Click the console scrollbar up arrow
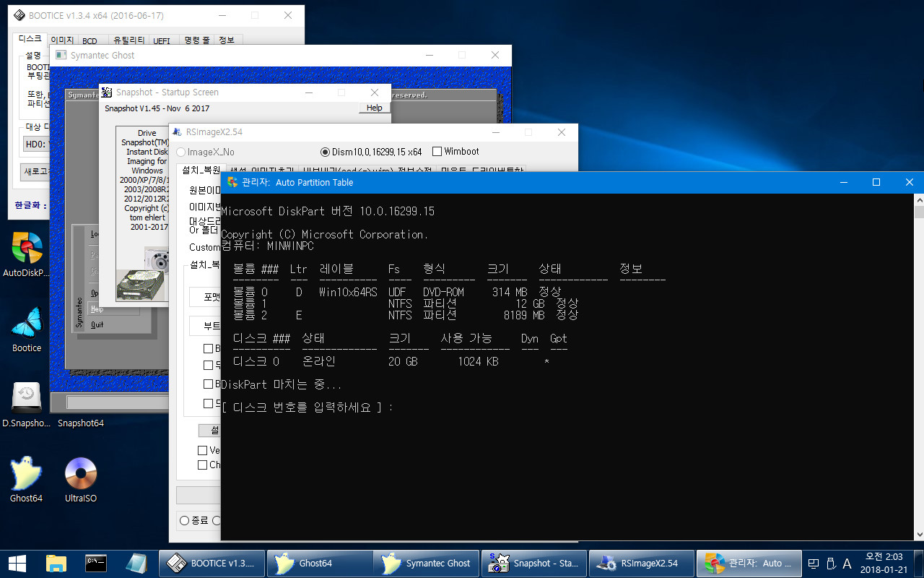 tap(918, 199)
